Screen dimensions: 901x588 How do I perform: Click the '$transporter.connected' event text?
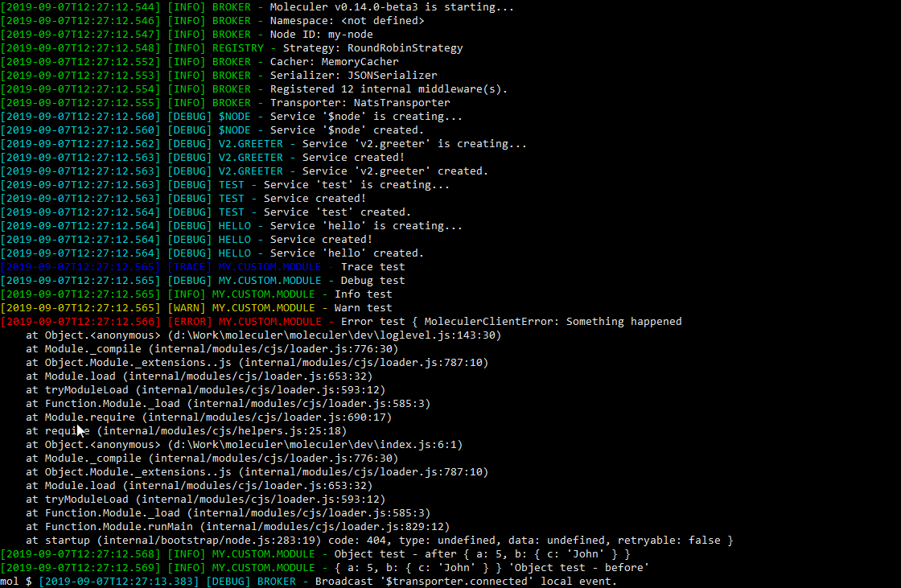point(456,581)
